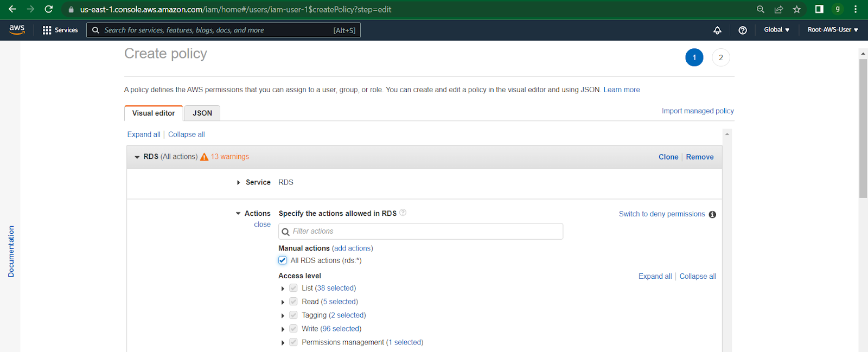The width and height of the screenshot is (868, 352).
Task: Remove the RDS permission block
Action: (x=700, y=157)
